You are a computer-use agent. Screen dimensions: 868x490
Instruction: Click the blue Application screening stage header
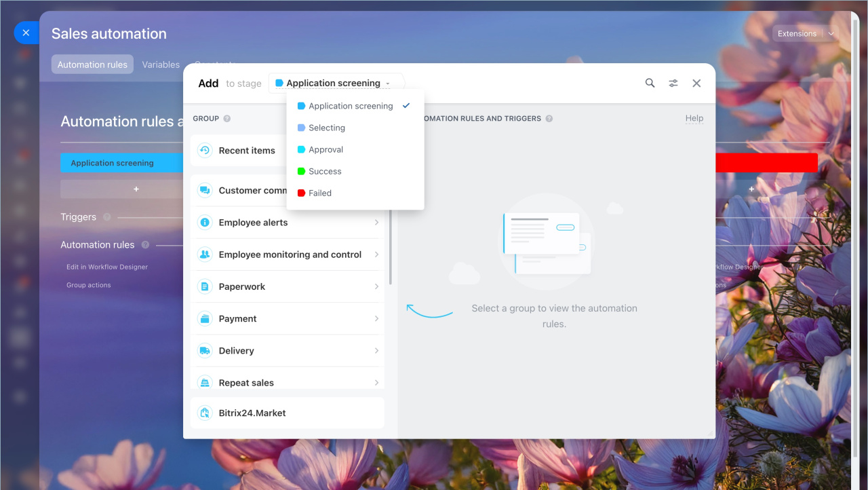pos(122,163)
